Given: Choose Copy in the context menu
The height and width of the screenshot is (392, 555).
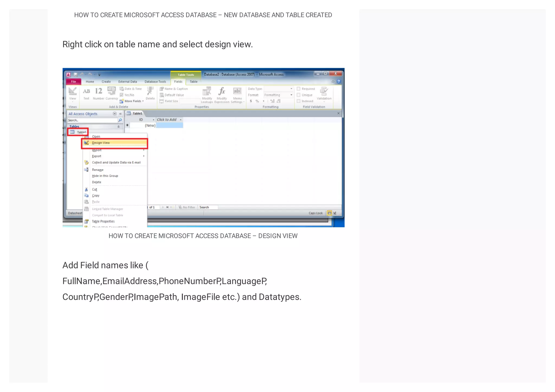Looking at the screenshot, I should click(115, 196).
